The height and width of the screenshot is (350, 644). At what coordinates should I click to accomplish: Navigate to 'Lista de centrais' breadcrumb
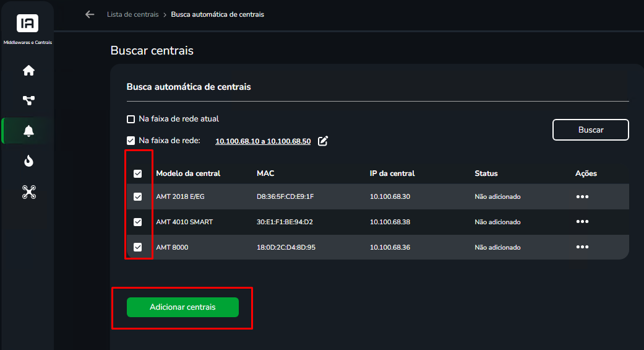[132, 14]
